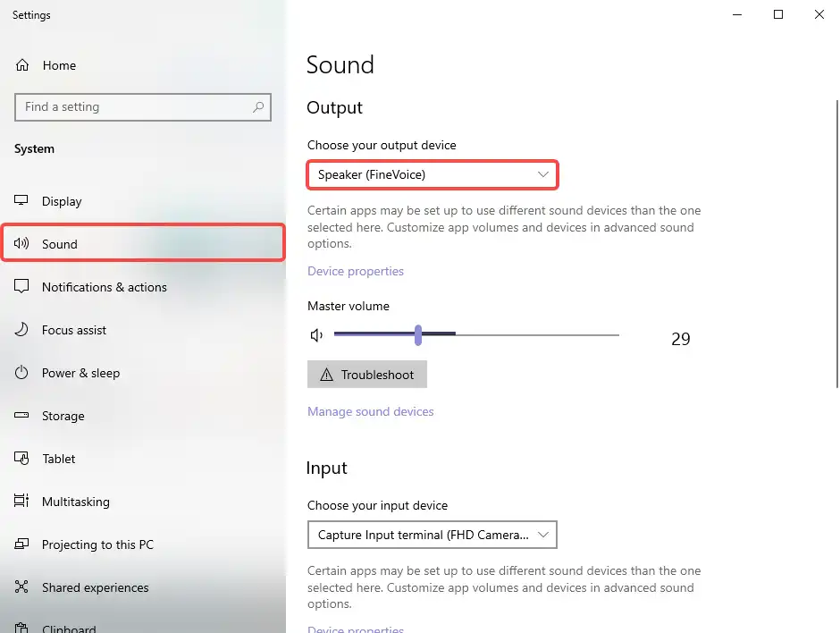Click the Projecting to this PC icon
840x633 pixels.
(x=21, y=544)
